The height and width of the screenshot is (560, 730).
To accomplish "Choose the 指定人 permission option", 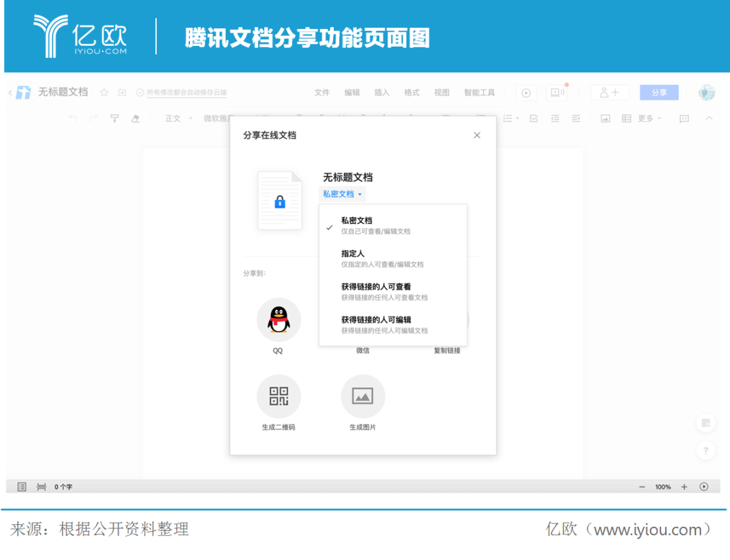I will click(393, 259).
